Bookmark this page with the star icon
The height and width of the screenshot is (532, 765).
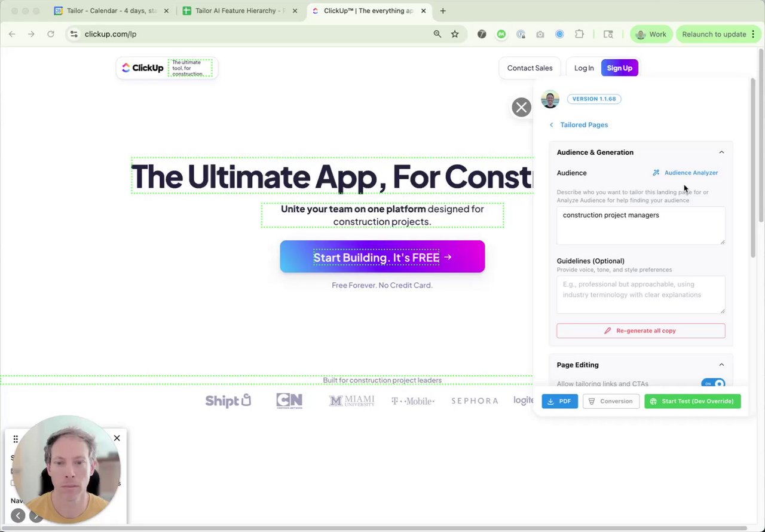tap(455, 34)
